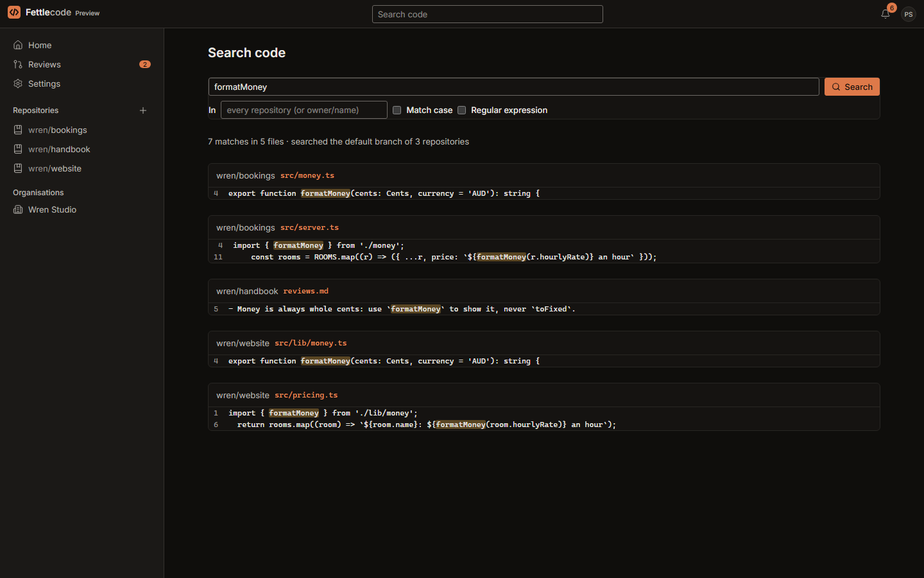Click the orange Search button

tap(852, 87)
